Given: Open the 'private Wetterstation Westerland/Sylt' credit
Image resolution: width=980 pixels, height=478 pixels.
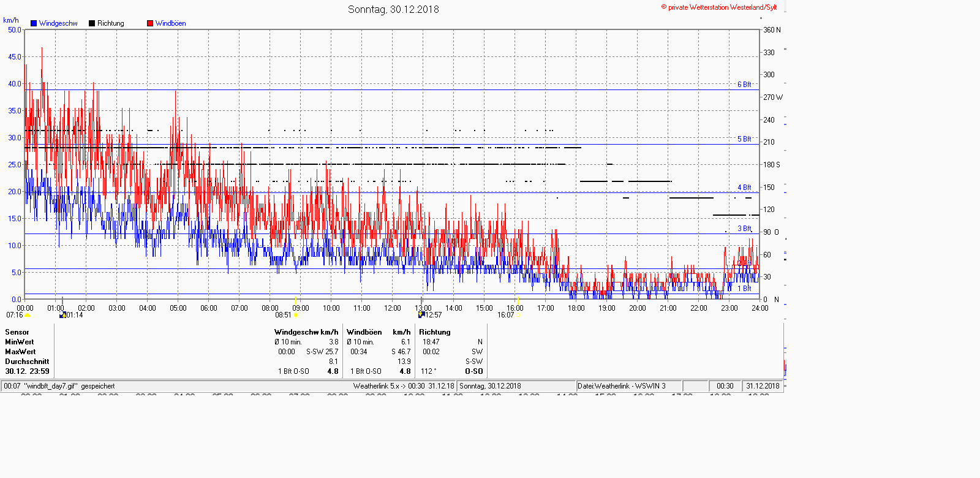Looking at the screenshot, I should tap(722, 7).
